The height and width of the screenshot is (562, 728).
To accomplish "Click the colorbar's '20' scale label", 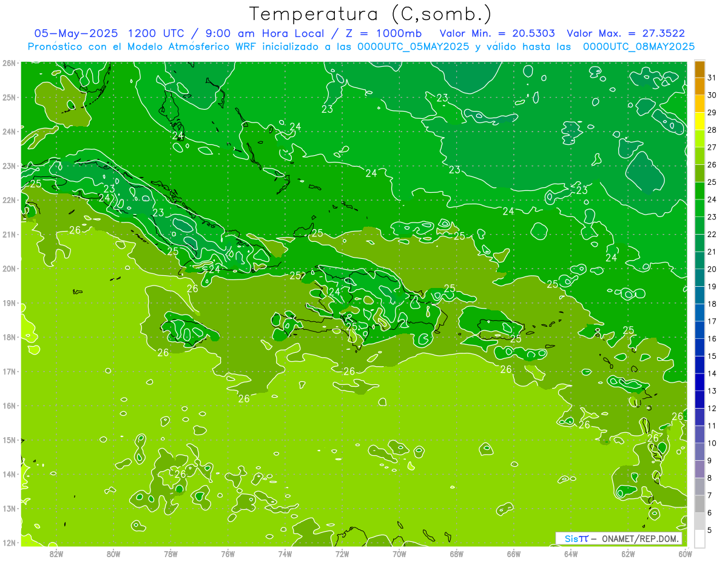I will (x=712, y=269).
